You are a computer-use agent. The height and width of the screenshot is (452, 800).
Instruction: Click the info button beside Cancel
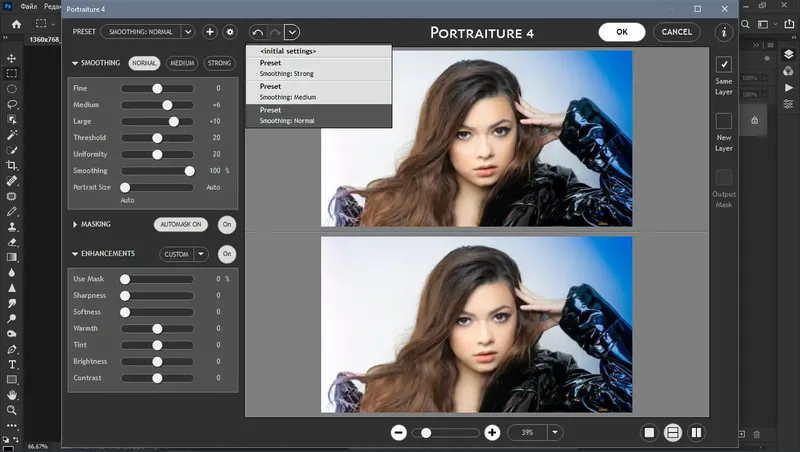point(724,32)
